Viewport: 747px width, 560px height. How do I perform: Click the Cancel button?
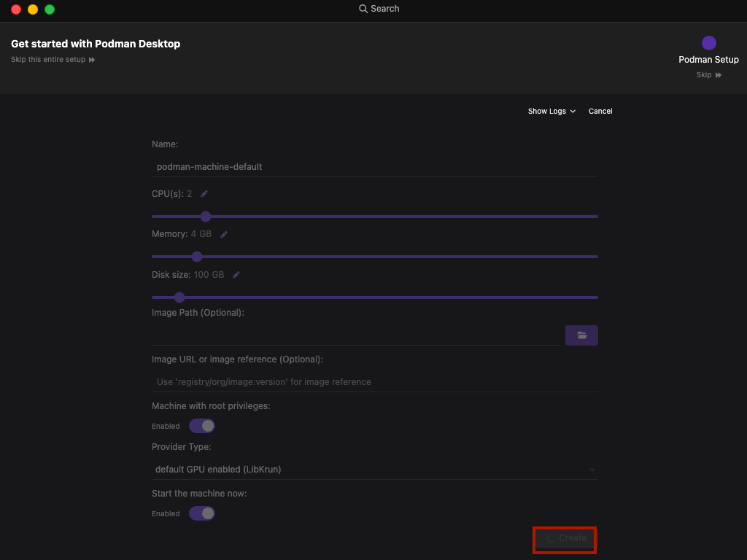(x=600, y=111)
